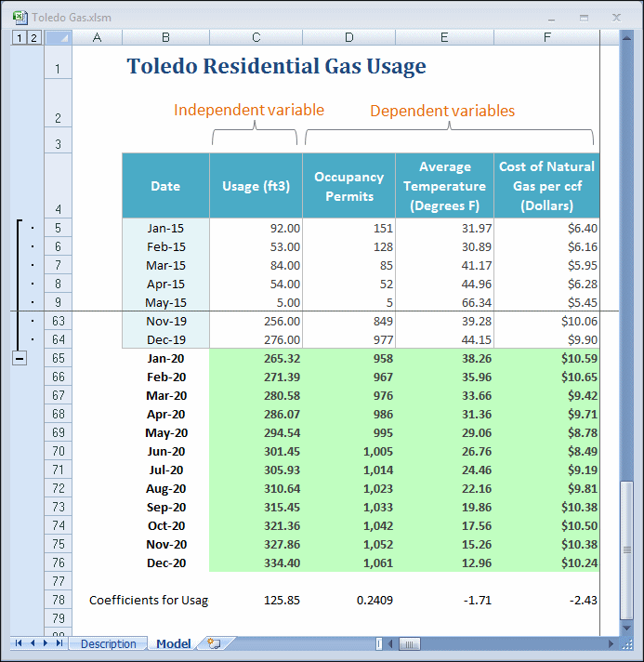Click outline level 1 button
The image size is (644, 662).
click(19, 38)
